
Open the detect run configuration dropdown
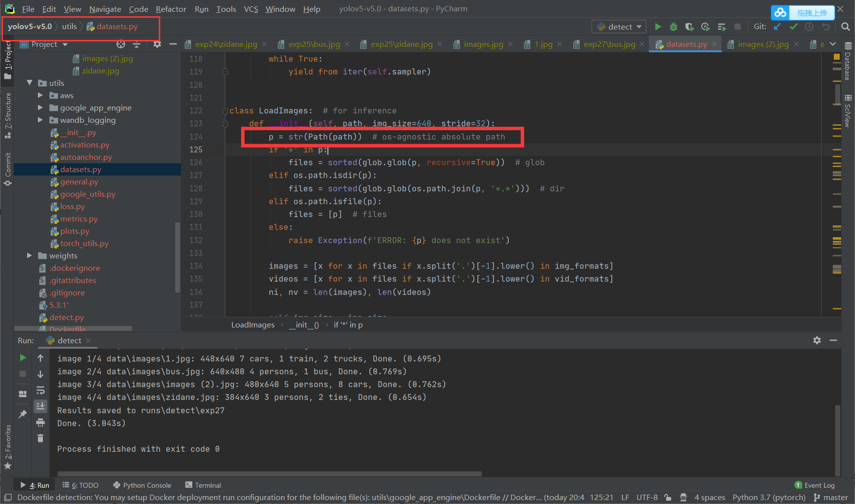click(619, 27)
